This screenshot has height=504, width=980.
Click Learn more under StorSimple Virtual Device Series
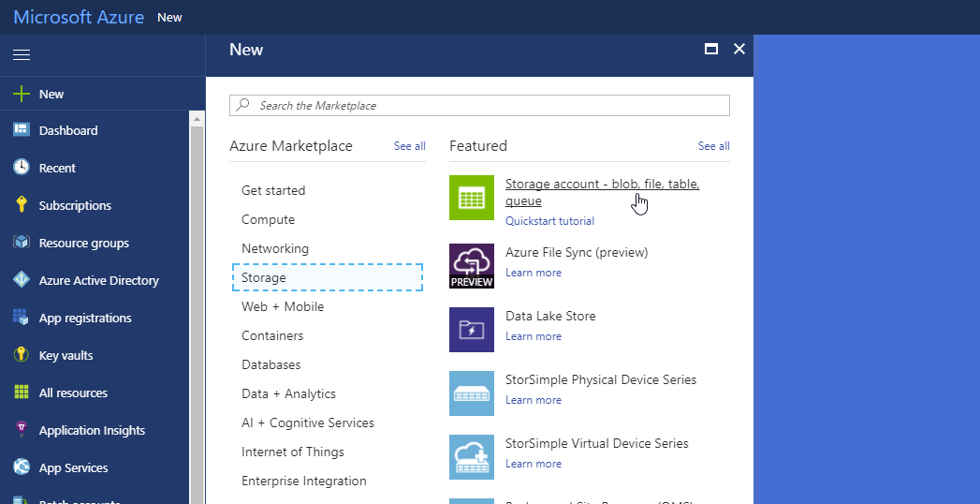[x=534, y=464]
